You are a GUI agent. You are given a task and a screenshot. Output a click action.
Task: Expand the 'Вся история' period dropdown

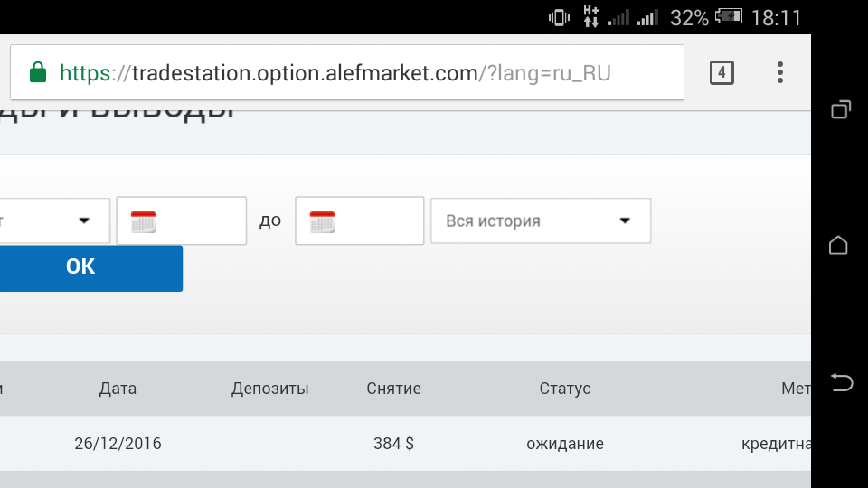[541, 221]
